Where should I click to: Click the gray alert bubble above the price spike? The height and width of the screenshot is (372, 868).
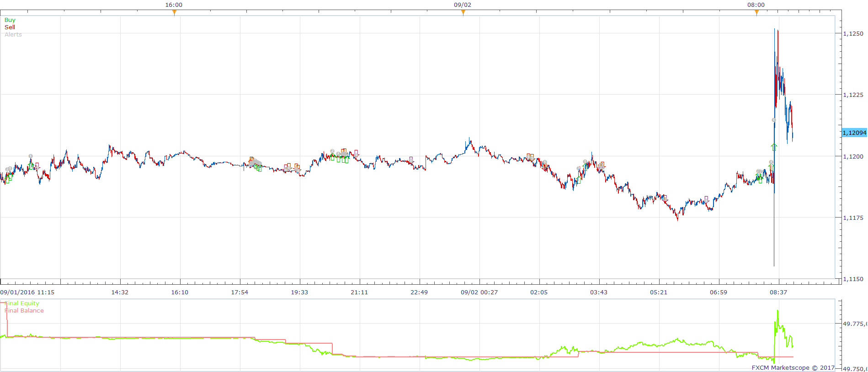coord(774,120)
